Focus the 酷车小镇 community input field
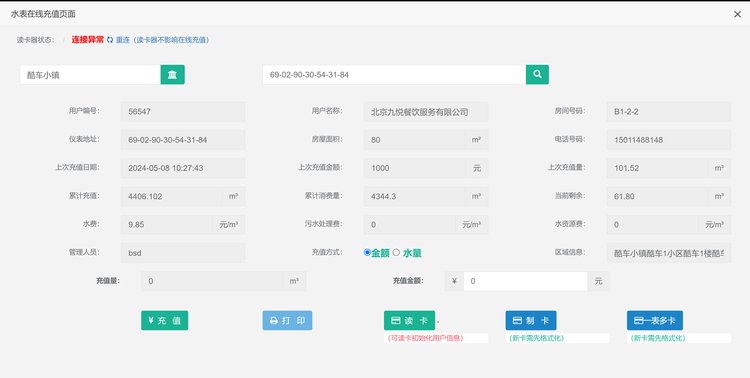Viewport: 750px width, 378px height. 90,75
